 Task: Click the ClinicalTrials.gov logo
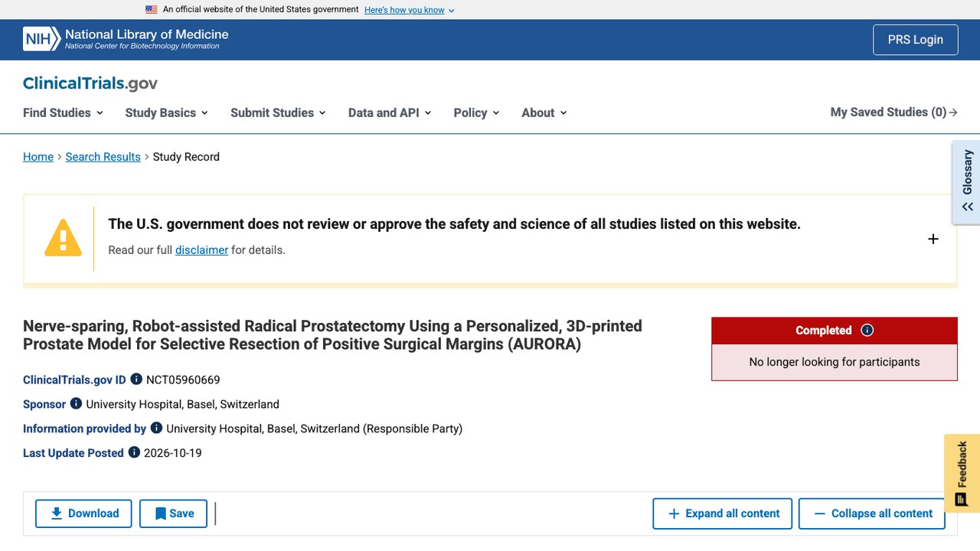(90, 83)
